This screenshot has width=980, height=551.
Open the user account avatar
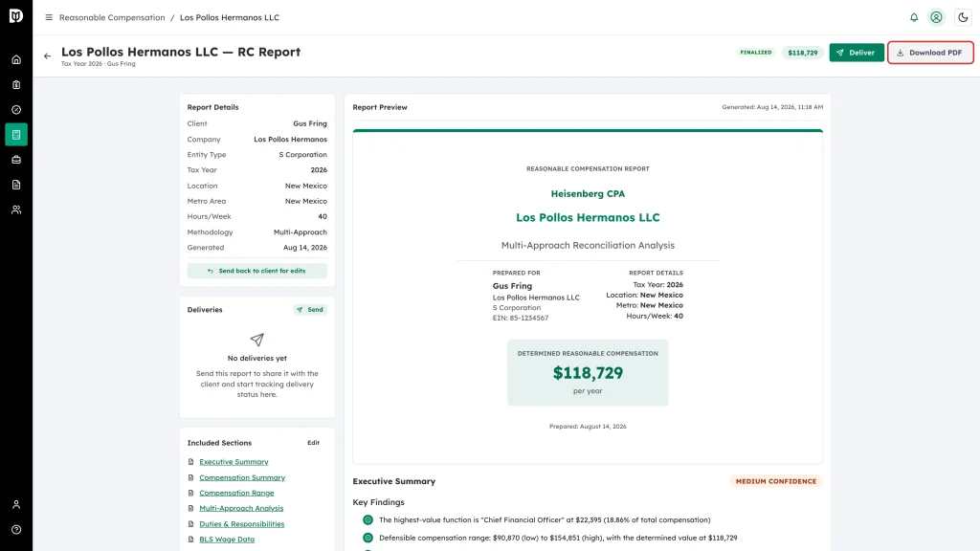(x=936, y=17)
